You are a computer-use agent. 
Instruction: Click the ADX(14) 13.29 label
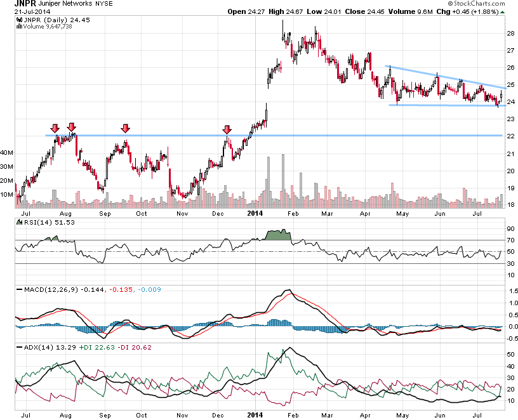50,348
